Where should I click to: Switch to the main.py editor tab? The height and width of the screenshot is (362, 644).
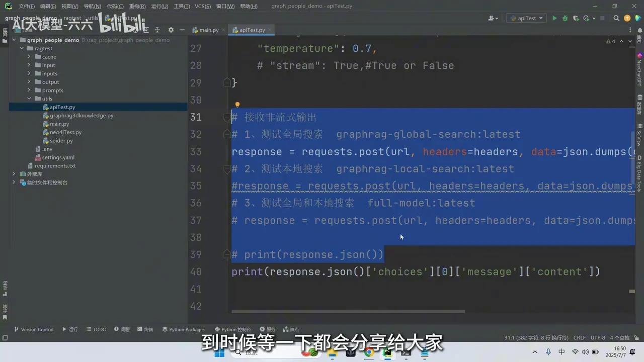(209, 30)
